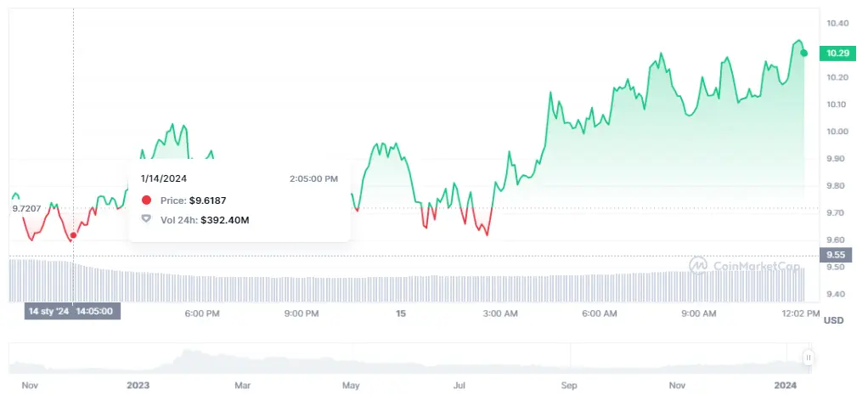
Task: Click the green 10.29 current price label
Action: tap(837, 54)
